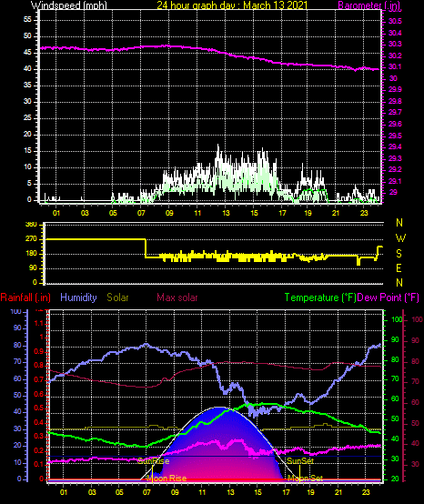This screenshot has width=424, height=504.
Task: Click the 'Dew Point (°F)' legend label
Action: pyautogui.click(x=389, y=297)
